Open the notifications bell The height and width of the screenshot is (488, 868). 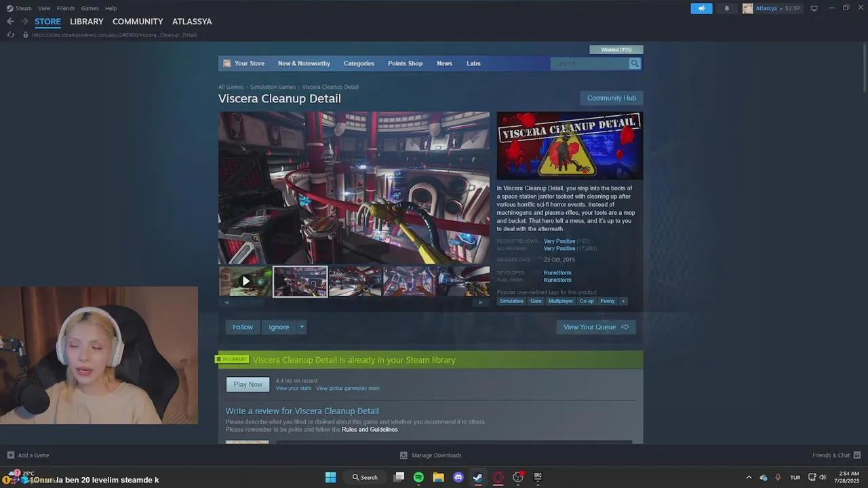coord(727,8)
